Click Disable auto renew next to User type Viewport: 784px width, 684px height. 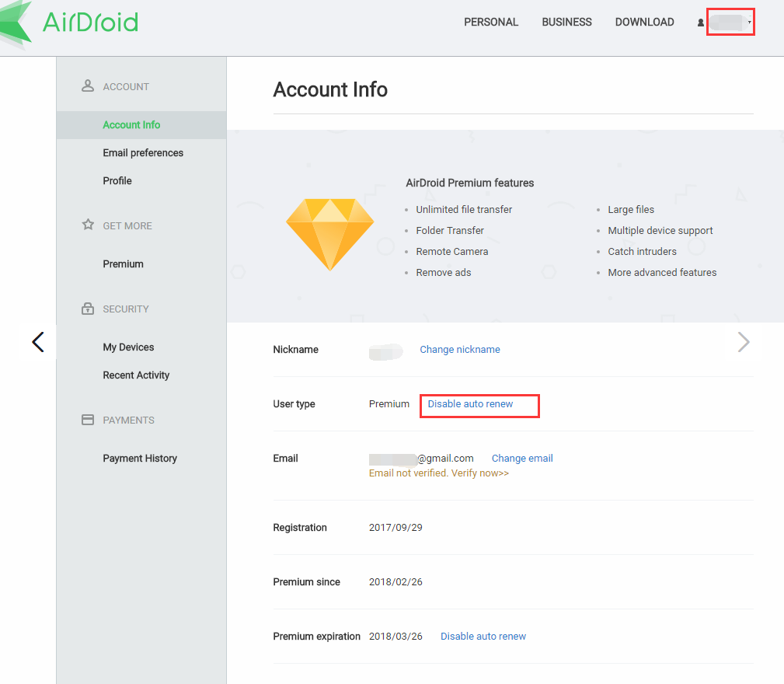[470, 403]
